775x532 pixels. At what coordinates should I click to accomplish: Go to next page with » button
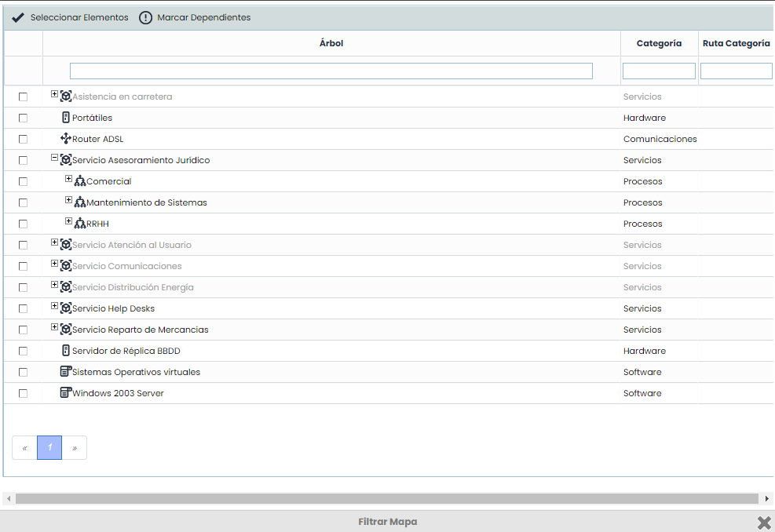coord(75,448)
